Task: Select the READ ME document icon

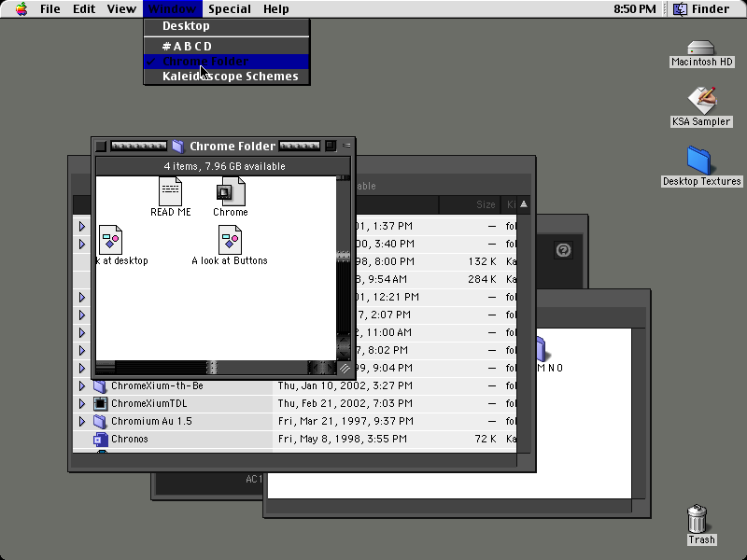Action: pyautogui.click(x=170, y=191)
